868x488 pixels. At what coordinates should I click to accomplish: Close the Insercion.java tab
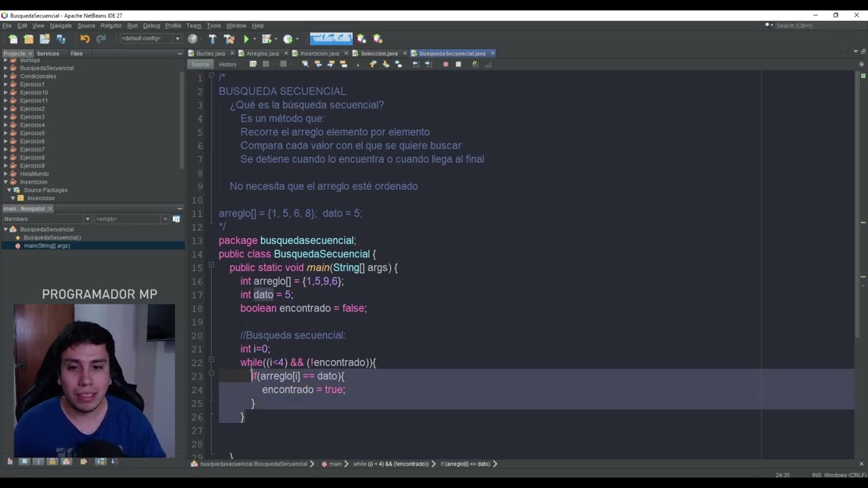345,54
